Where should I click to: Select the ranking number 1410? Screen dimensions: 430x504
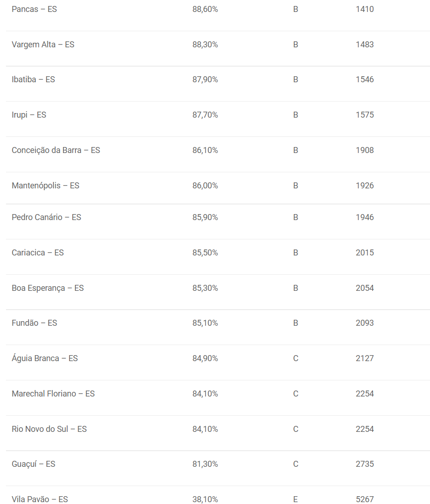(x=365, y=9)
